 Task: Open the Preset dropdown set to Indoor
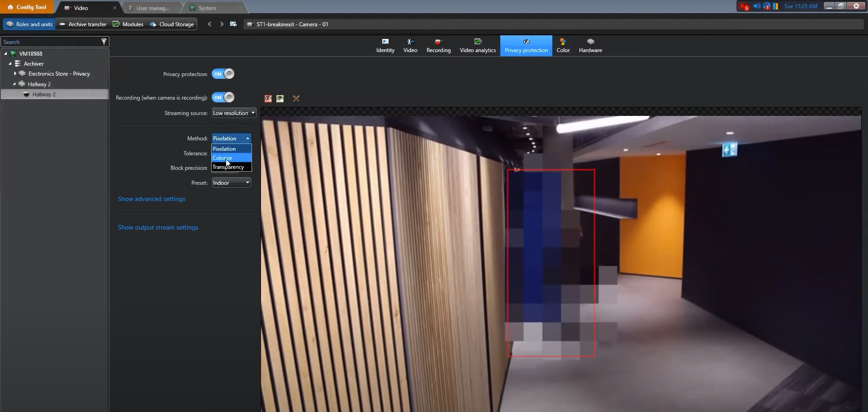coord(231,183)
